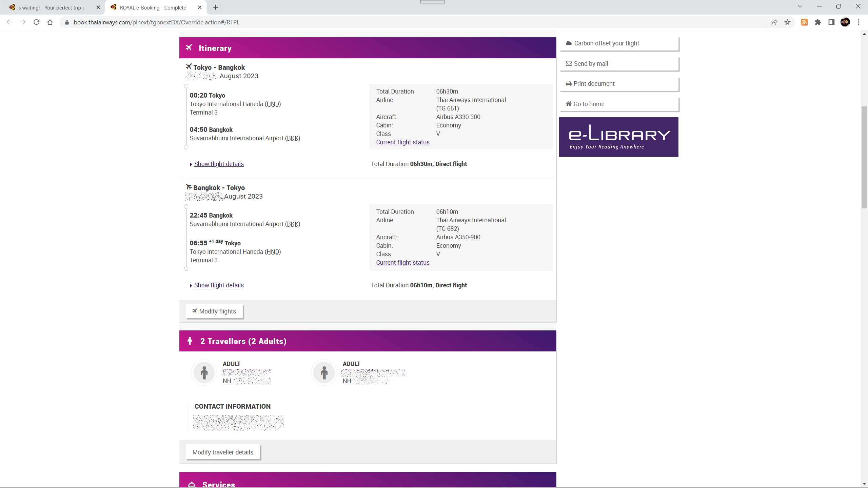Click the scrollbar down arrow
The height and width of the screenshot is (488, 868).
click(x=864, y=484)
